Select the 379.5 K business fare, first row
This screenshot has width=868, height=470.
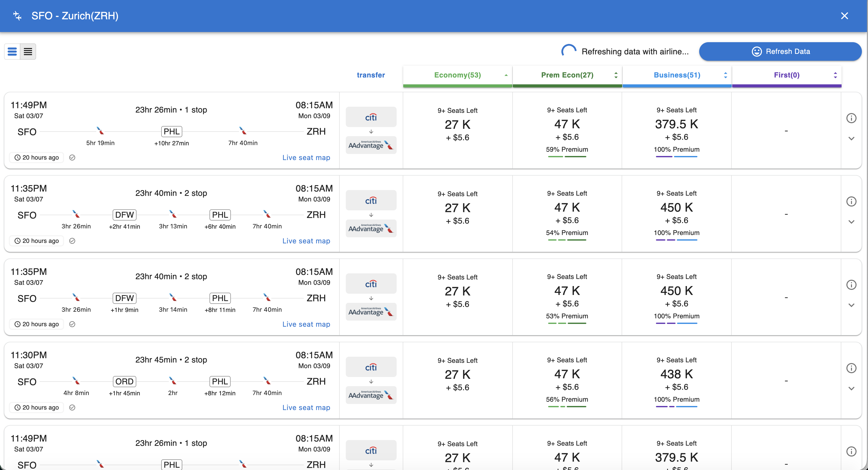click(677, 124)
